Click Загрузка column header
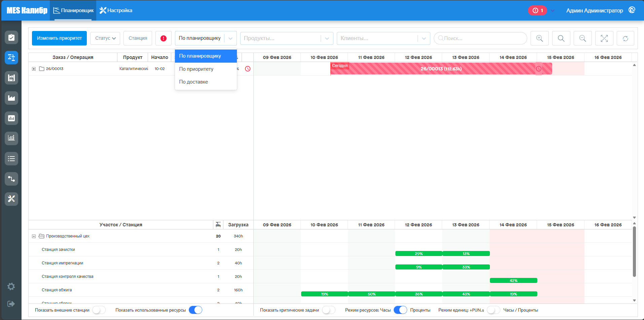Image resolution: width=644 pixels, height=320 pixels. point(238,225)
